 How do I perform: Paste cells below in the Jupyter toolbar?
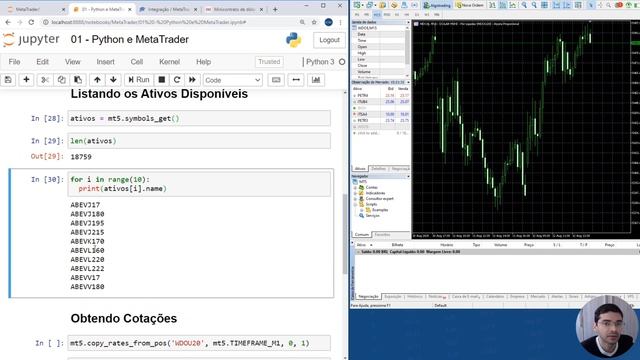78,80
